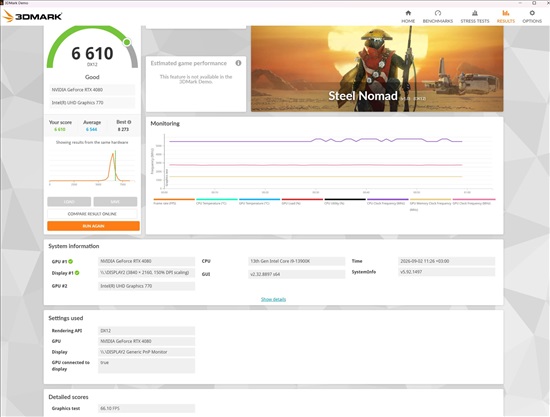Viewport: 550px width, 417px height.
Task: Click the Good rating label
Action: click(x=92, y=77)
